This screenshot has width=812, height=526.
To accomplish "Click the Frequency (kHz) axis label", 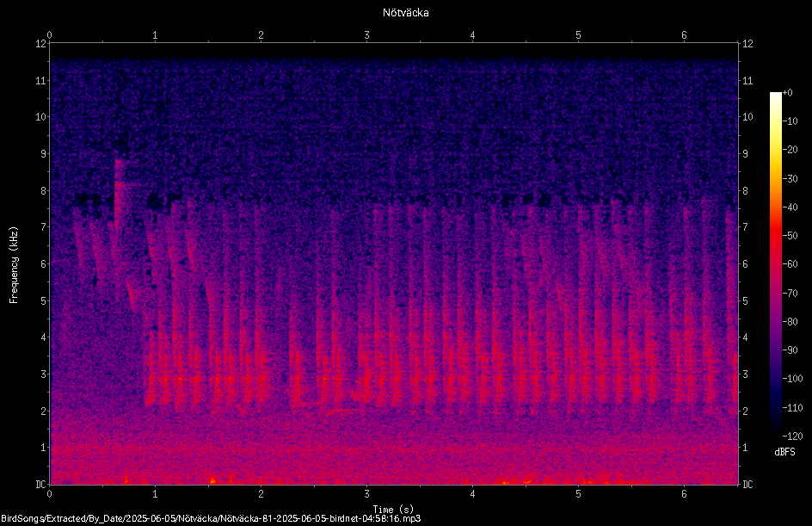I will tap(14, 264).
